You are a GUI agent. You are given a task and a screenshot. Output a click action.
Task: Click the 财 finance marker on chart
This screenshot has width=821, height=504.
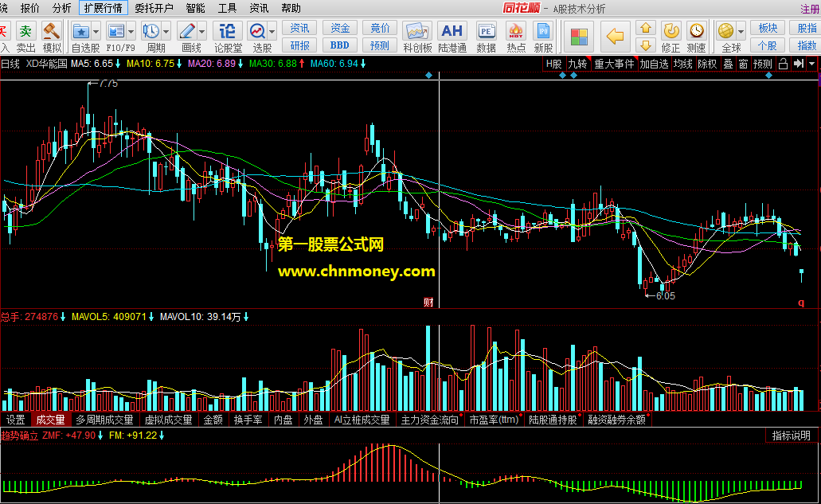pos(428,302)
